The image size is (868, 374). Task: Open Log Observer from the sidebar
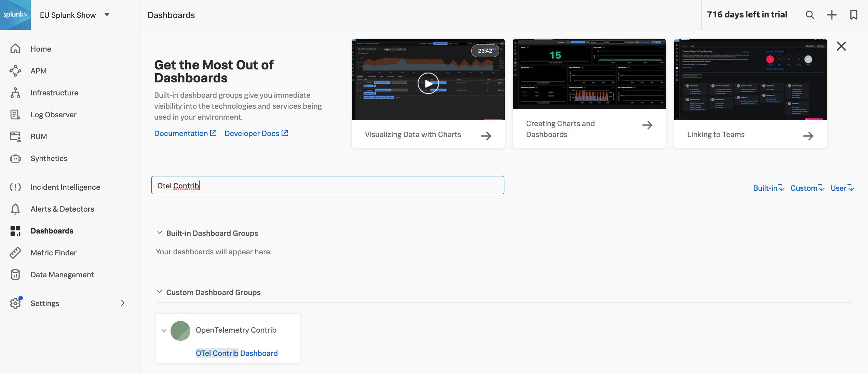coord(53,115)
